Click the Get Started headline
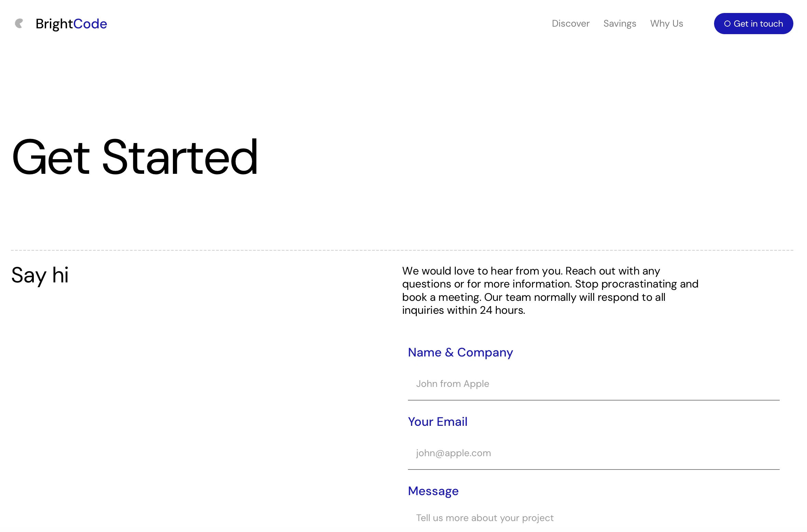The height and width of the screenshot is (532, 807). pyautogui.click(x=135, y=157)
